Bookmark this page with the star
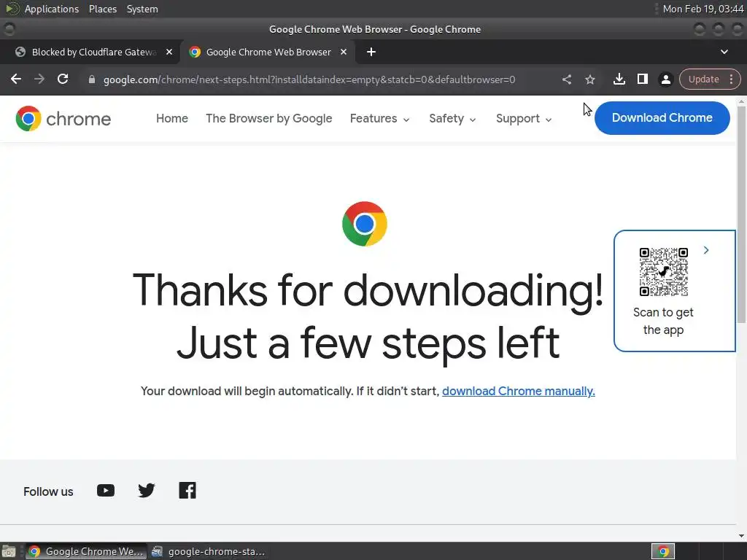Image resolution: width=747 pixels, height=560 pixels. [589, 79]
